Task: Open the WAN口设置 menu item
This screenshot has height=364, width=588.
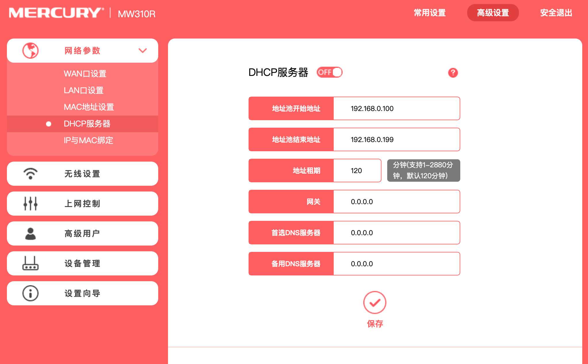Action: point(85,74)
